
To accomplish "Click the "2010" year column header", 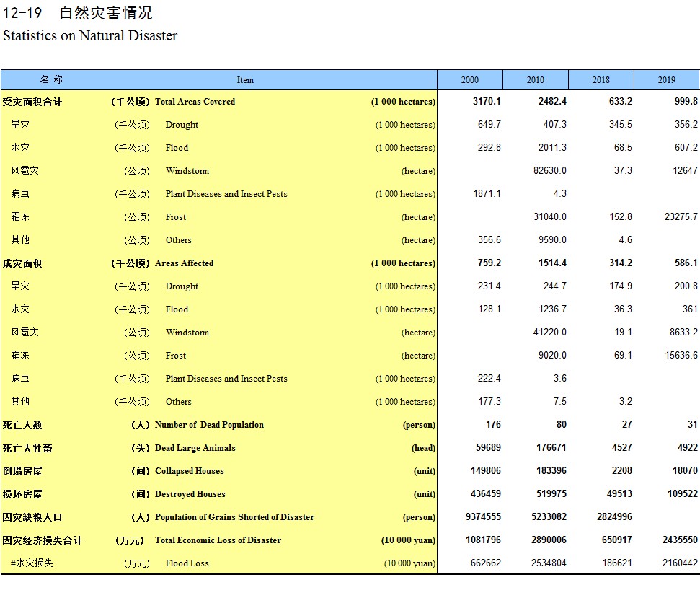I will click(x=535, y=80).
